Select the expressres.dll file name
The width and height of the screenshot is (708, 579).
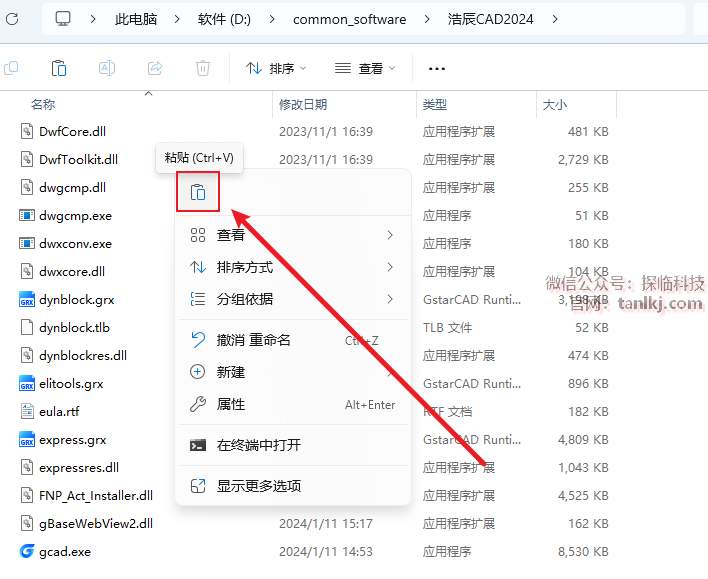click(79, 467)
